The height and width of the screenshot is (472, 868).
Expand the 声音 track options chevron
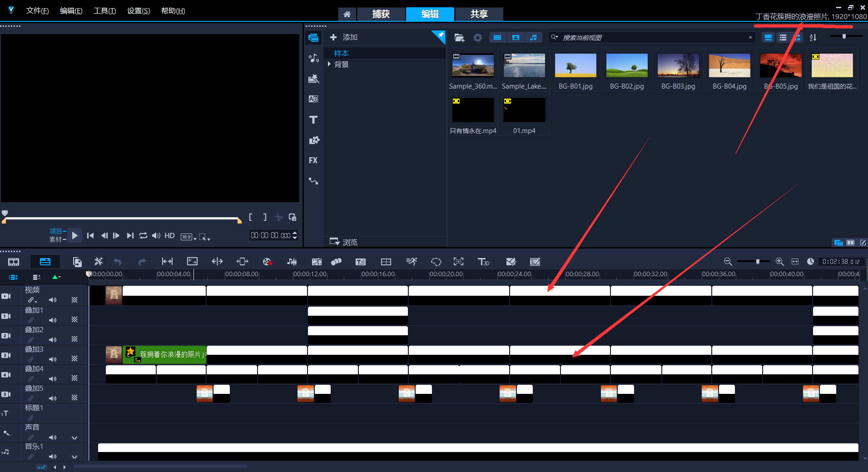tap(74, 438)
